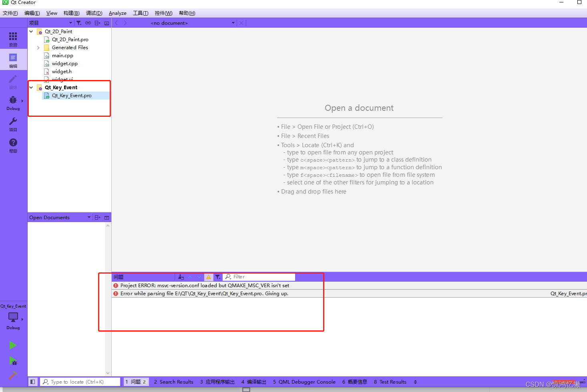
Task: Open the Open Documents view dropdown
Action: click(60, 217)
